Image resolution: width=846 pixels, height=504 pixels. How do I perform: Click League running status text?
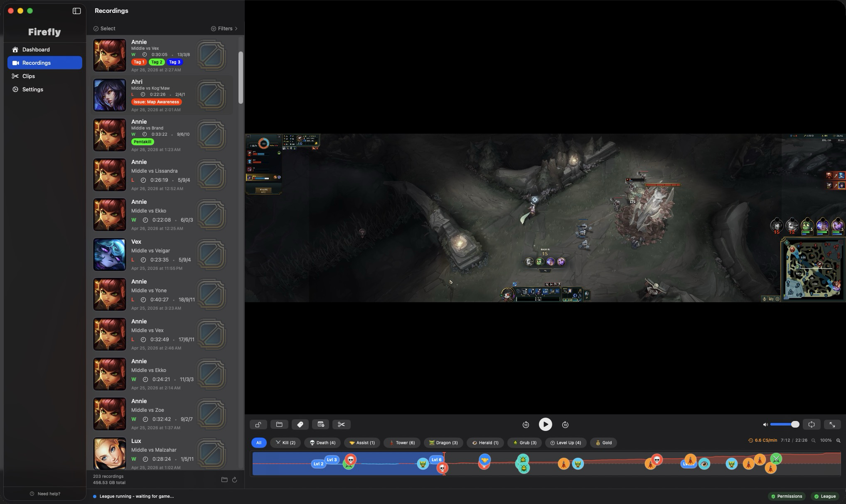point(137,496)
